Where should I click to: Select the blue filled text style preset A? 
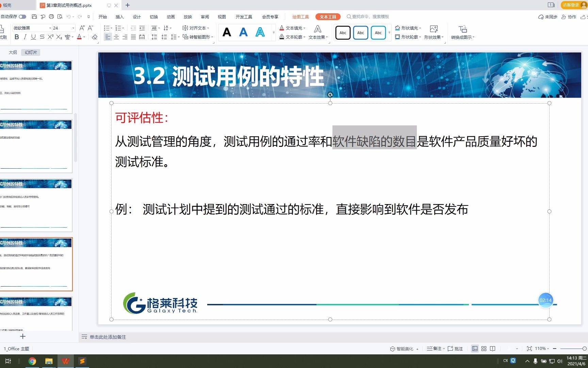243,32
